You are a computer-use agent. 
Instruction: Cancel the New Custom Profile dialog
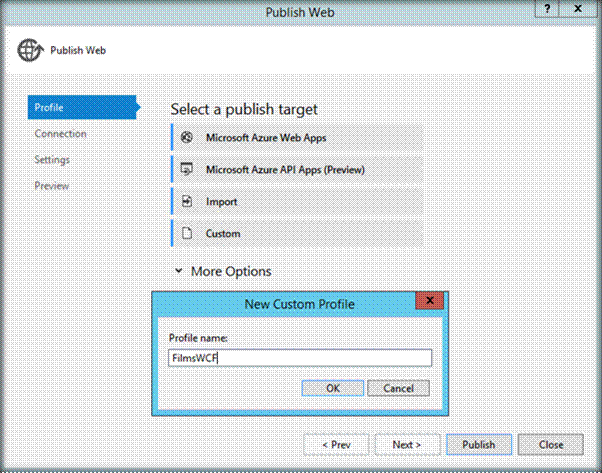tap(399, 388)
